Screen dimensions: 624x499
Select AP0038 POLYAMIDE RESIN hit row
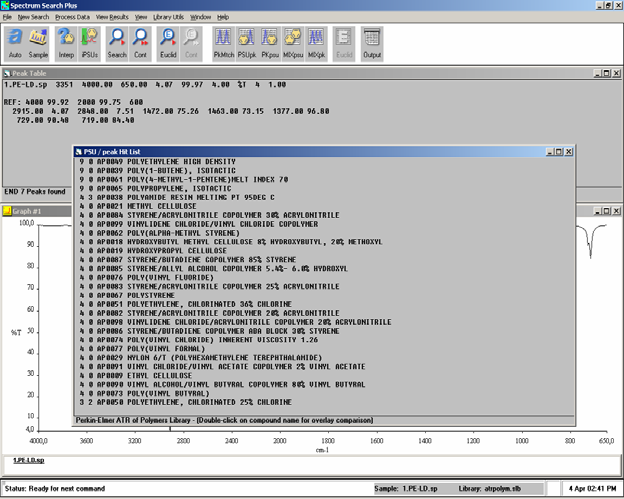tap(177, 197)
